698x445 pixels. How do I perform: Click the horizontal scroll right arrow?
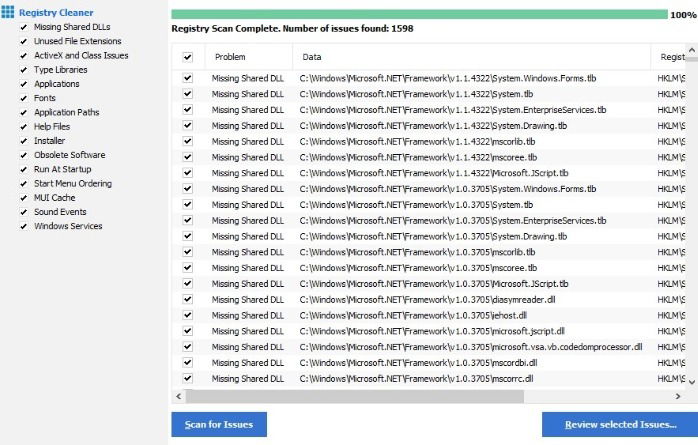678,396
